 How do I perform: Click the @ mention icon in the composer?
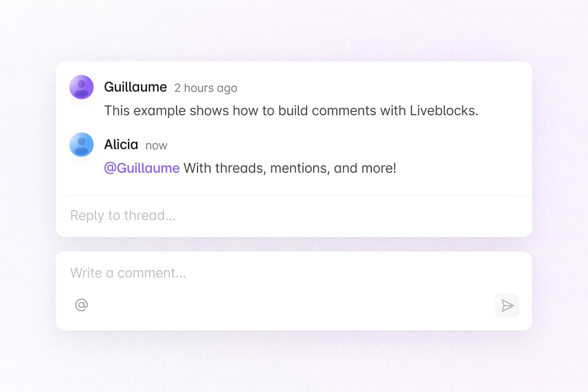(x=81, y=304)
